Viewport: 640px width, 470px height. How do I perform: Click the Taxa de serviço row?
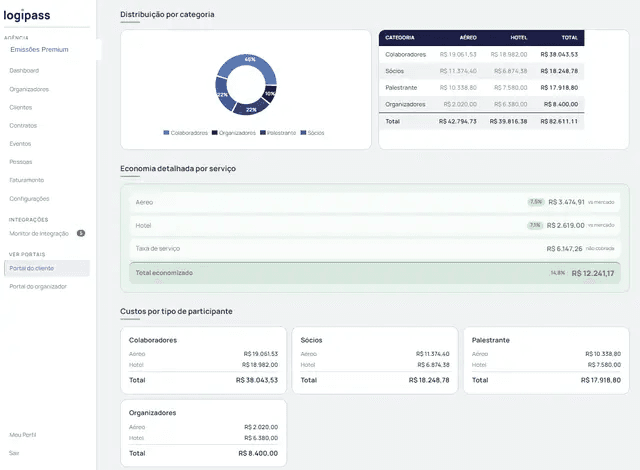[x=375, y=248]
